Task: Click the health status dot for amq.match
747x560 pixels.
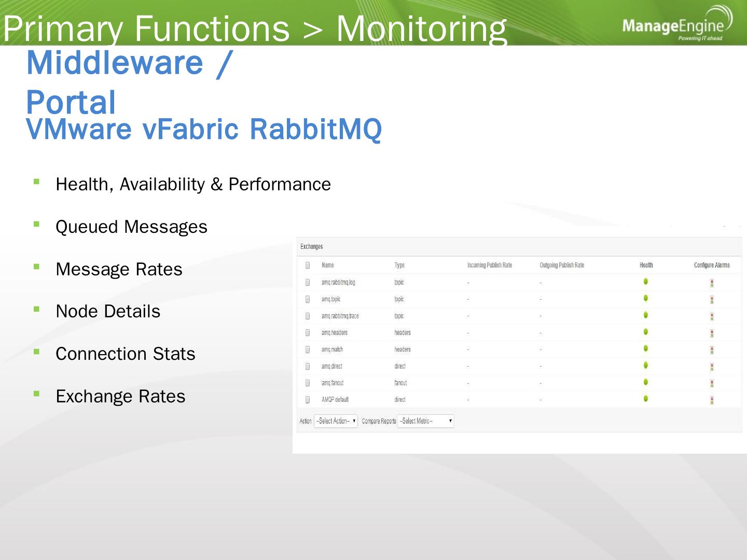Action: pyautogui.click(x=646, y=348)
